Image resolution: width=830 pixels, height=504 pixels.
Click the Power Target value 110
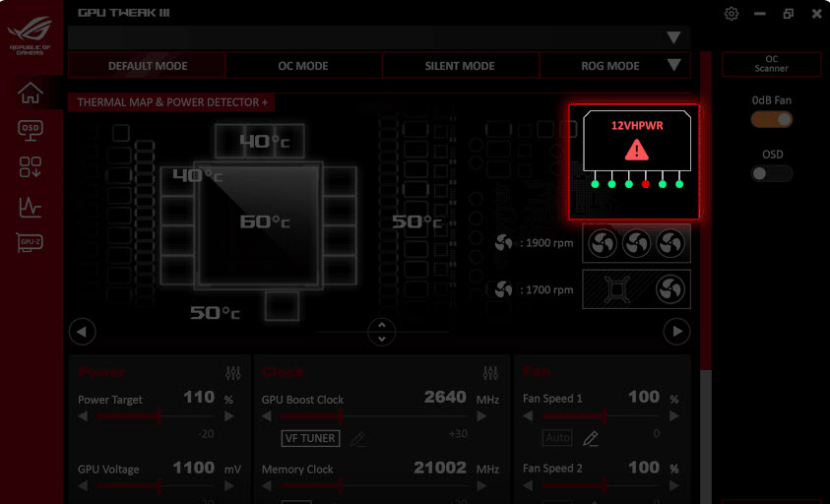(x=199, y=397)
